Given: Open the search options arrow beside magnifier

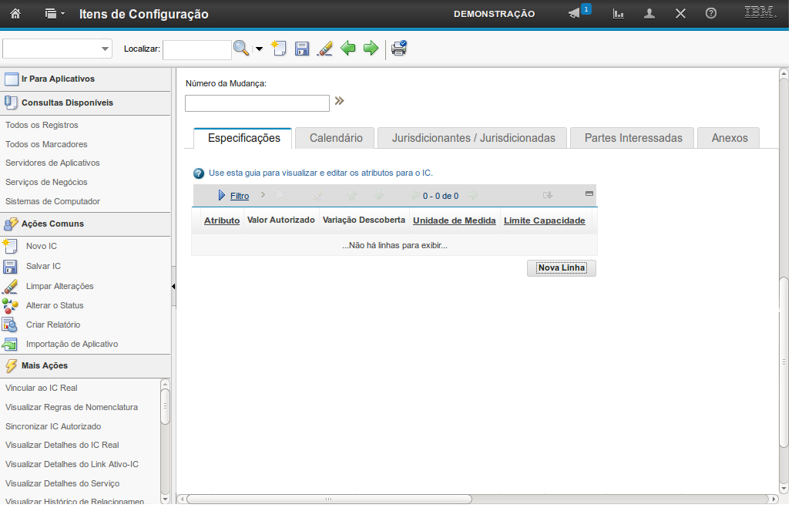Looking at the screenshot, I should pyautogui.click(x=259, y=49).
